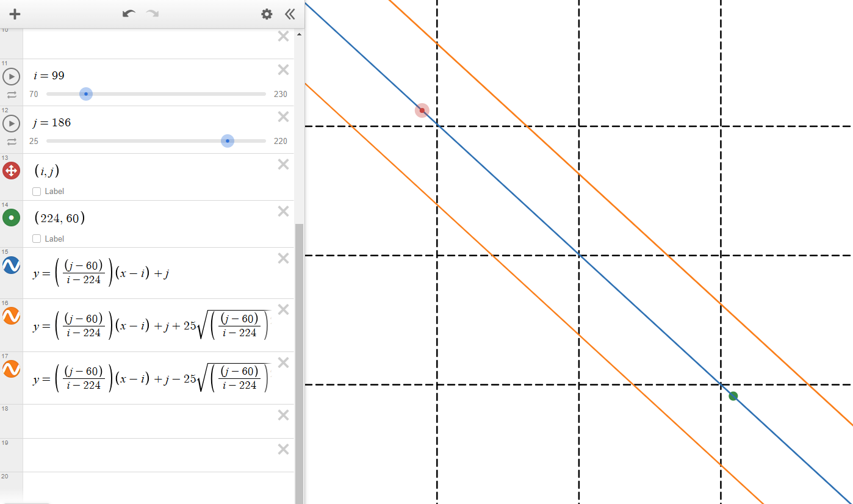Hide the orange line in expression 17
The width and height of the screenshot is (853, 504).
pos(11,369)
